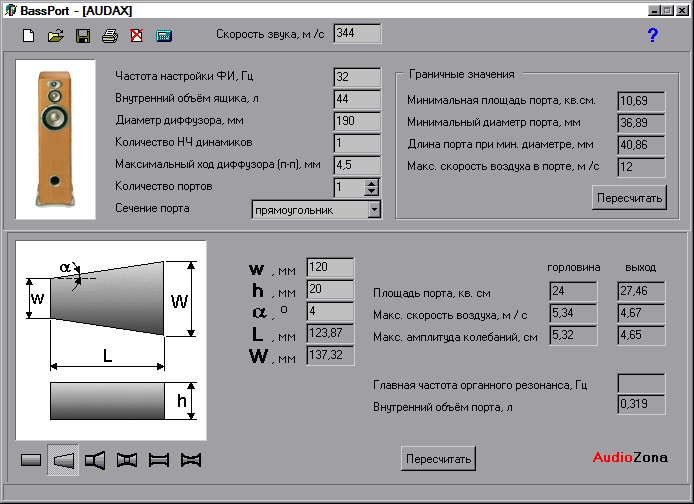Image resolution: width=694 pixels, height=504 pixels.
Task: Open help with the blue question mark
Action: pyautogui.click(x=652, y=35)
